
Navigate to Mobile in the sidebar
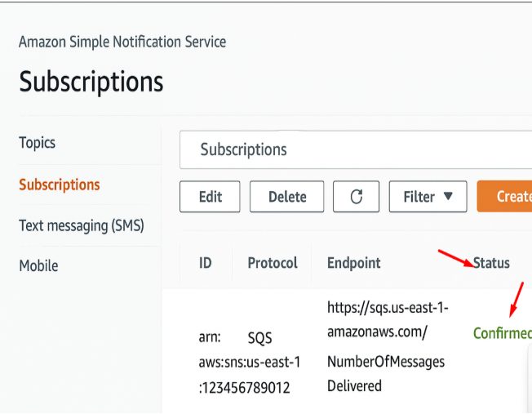tap(38, 265)
